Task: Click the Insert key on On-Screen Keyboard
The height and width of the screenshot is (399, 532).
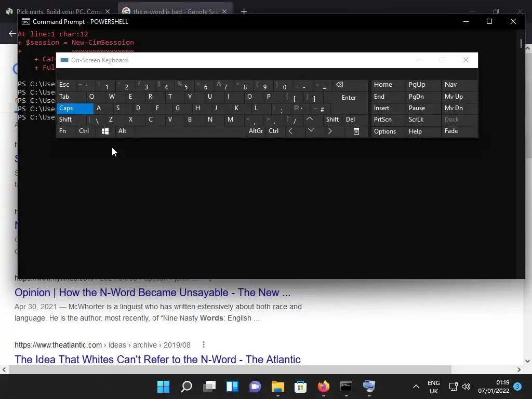Action: coord(388,108)
